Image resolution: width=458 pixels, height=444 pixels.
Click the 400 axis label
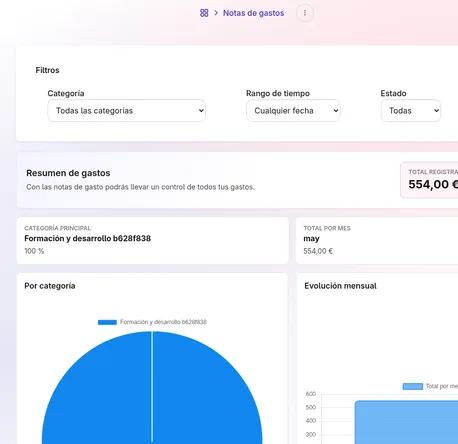[x=311, y=421]
